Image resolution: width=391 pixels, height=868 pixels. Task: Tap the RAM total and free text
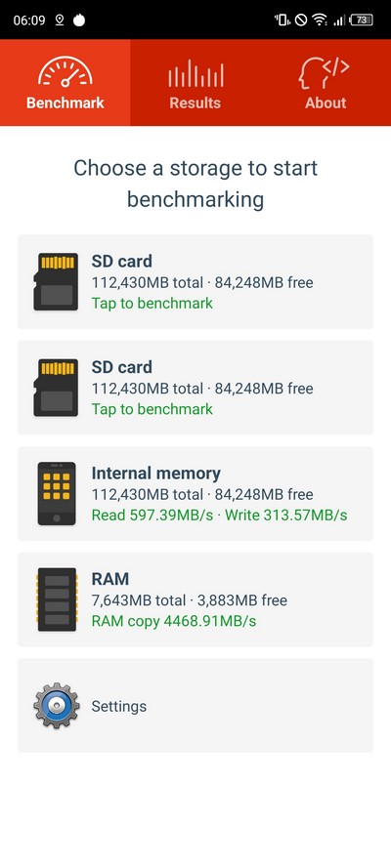pos(190,600)
